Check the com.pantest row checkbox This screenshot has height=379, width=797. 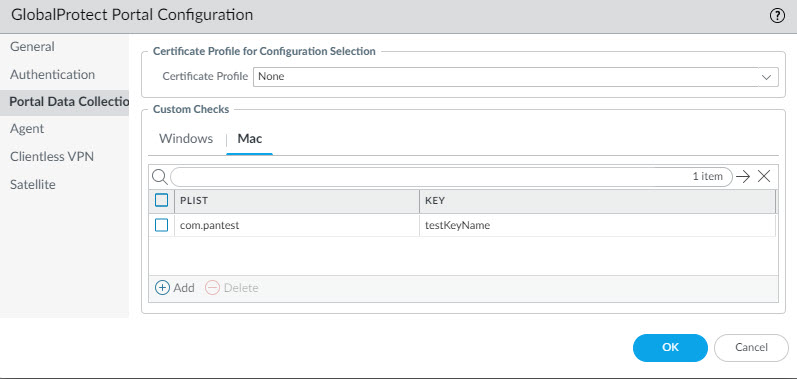(x=161, y=225)
